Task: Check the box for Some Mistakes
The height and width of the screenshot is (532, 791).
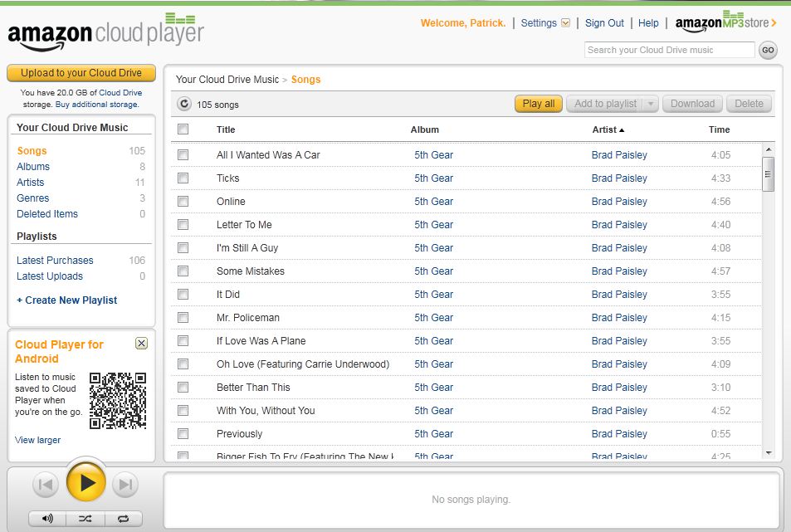Action: (x=183, y=271)
